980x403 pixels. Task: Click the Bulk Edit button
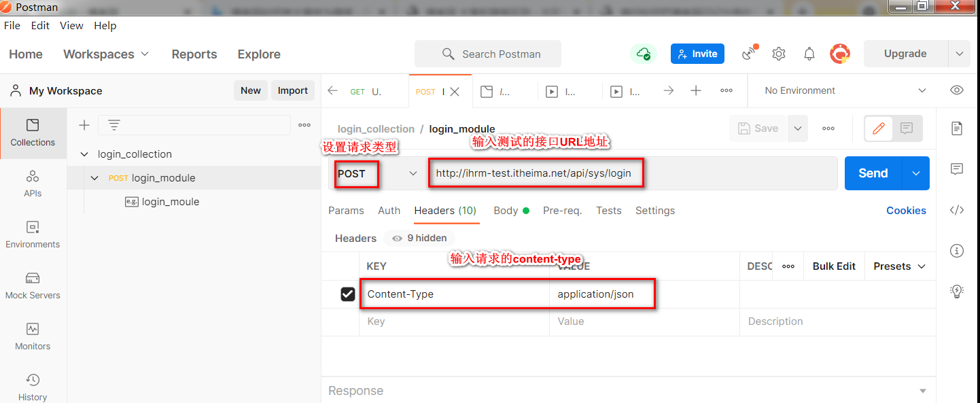834,266
